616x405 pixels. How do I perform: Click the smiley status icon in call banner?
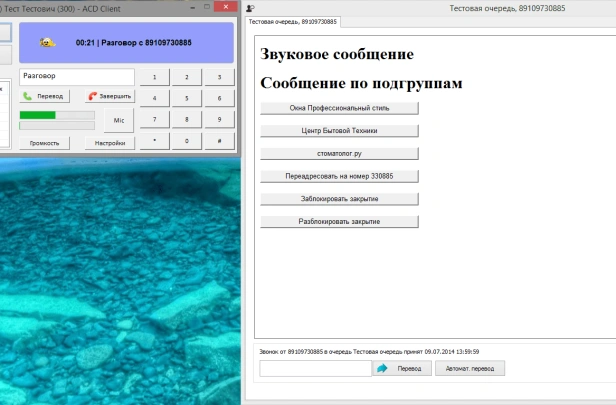click(x=47, y=43)
